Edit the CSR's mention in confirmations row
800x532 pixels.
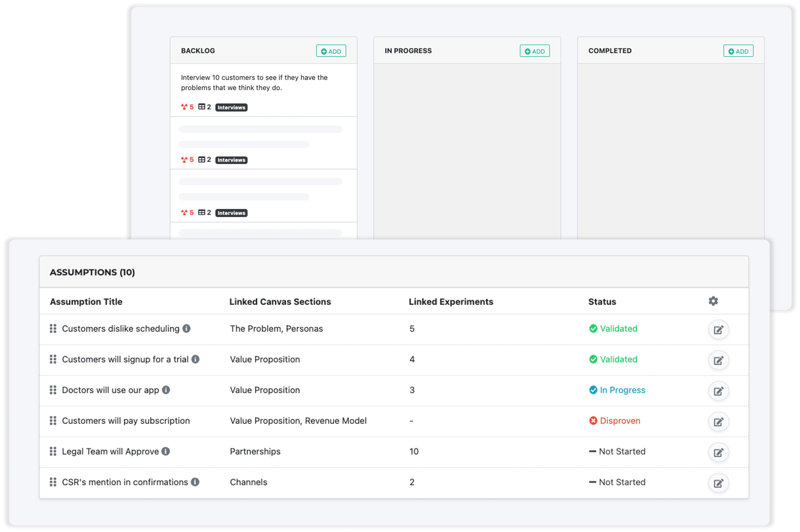[x=718, y=483]
